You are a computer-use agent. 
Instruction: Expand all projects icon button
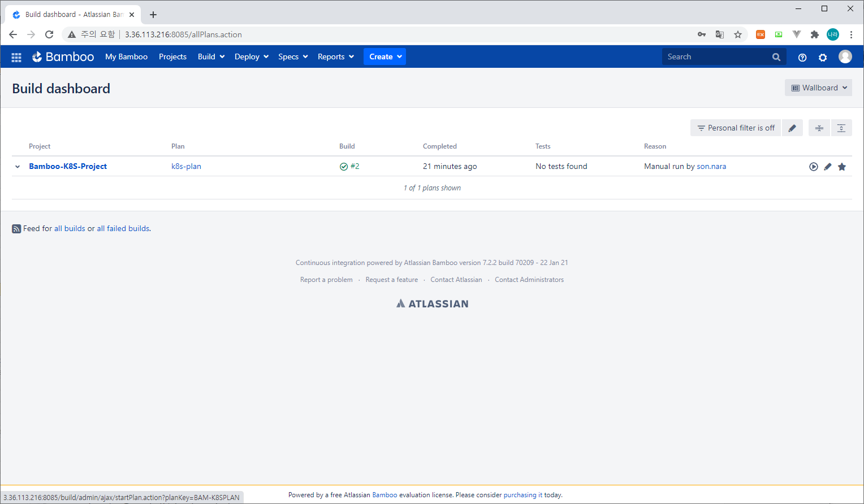coord(841,128)
